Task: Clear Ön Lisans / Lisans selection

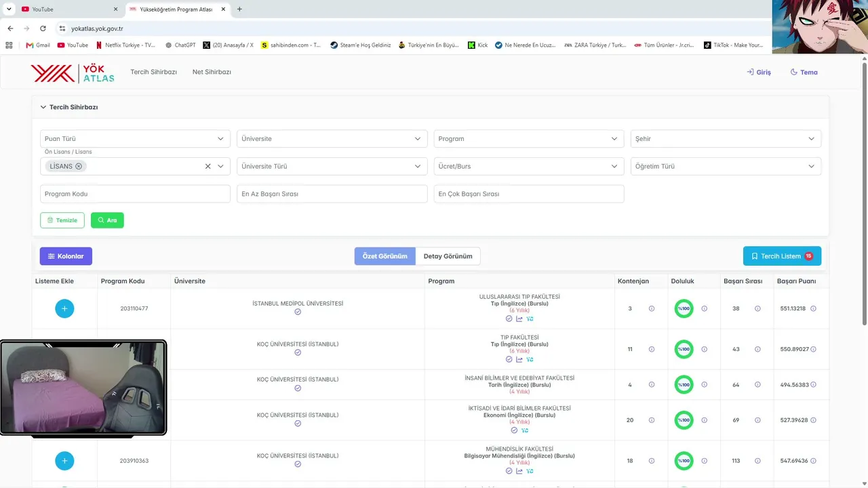Action: click(x=208, y=166)
